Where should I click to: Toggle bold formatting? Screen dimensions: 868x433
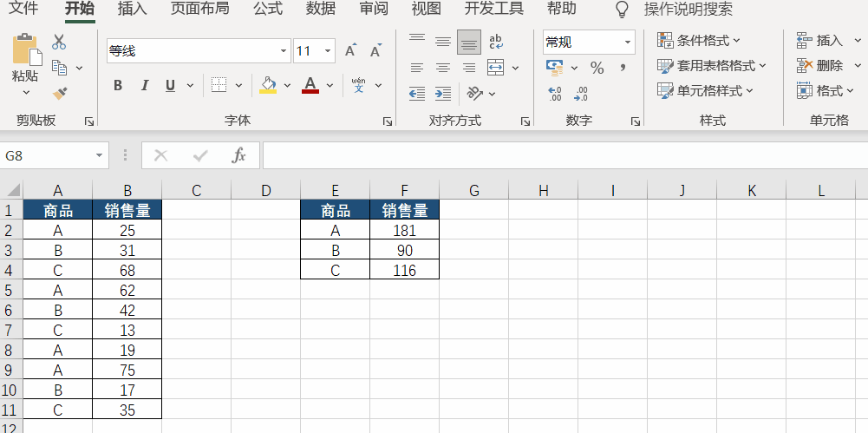coord(117,85)
